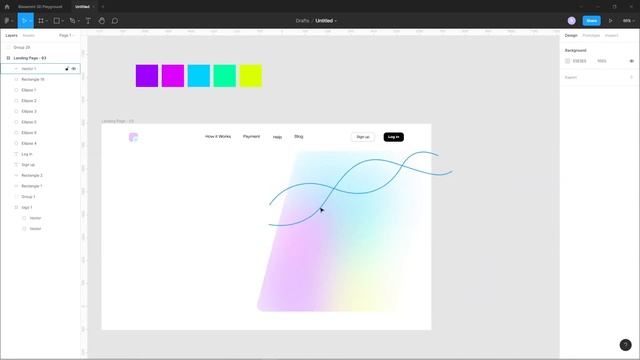This screenshot has height=360, width=640.
Task: Toggle background color visibility eye
Action: point(631,61)
